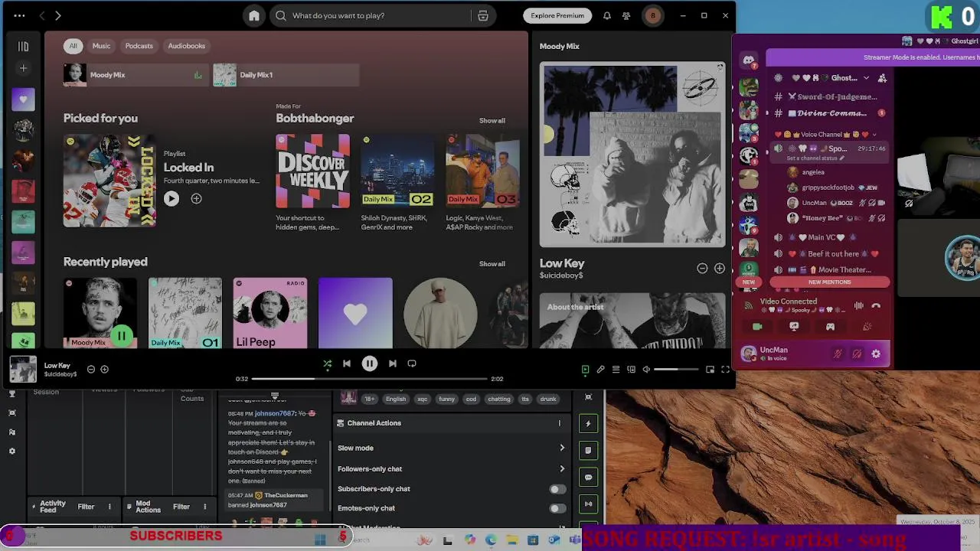
Task: Expand Followers-only chat options
Action: (562, 468)
